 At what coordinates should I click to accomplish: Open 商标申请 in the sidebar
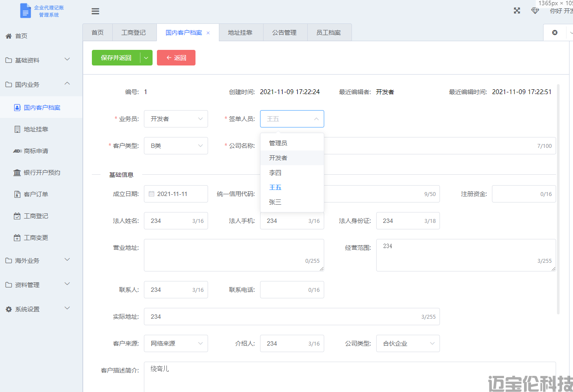[41, 151]
